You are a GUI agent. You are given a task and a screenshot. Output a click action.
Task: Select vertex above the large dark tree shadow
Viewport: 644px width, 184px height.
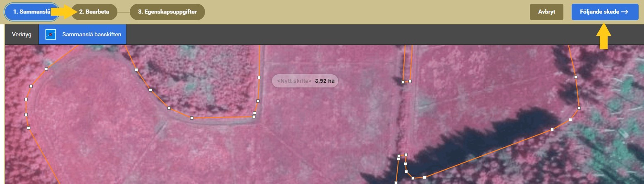(x=552, y=130)
